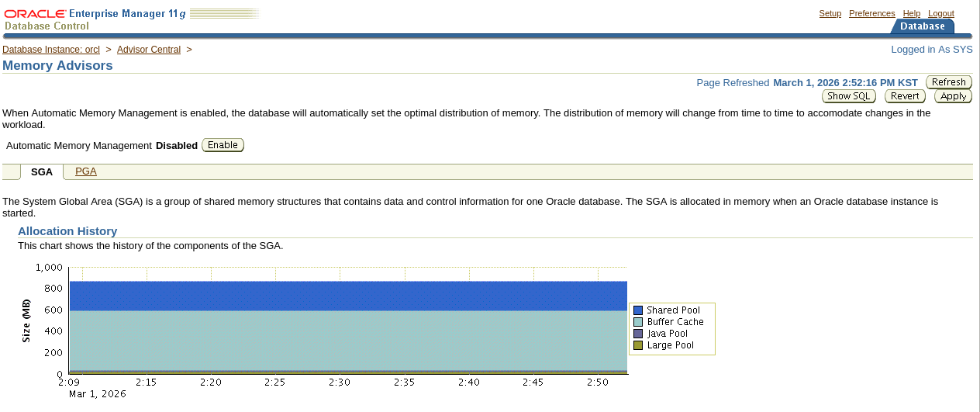This screenshot has height=412, width=980.
Task: Click the 'Mar 1, 2026' date label
Action: click(97, 393)
